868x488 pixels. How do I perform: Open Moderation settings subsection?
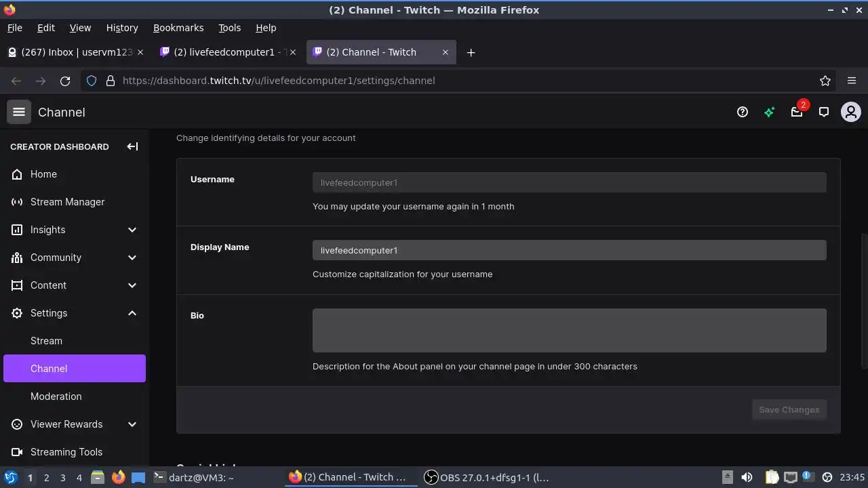(x=75, y=396)
